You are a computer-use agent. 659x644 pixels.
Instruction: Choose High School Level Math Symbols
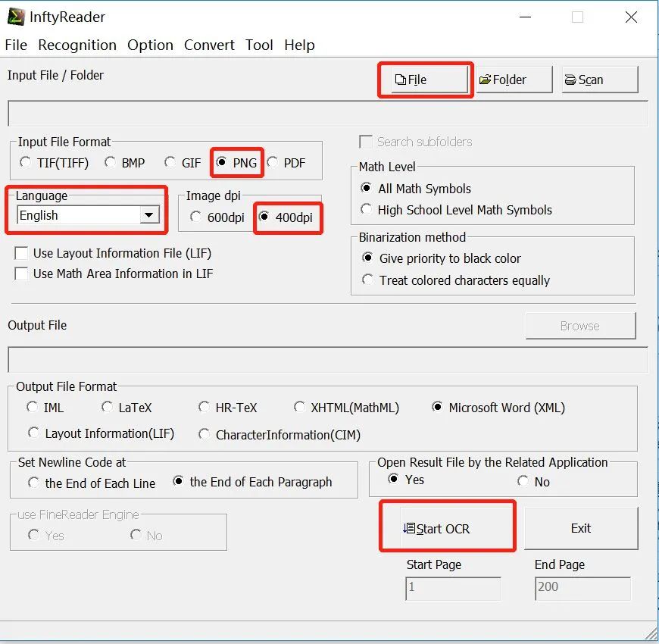coord(457,210)
